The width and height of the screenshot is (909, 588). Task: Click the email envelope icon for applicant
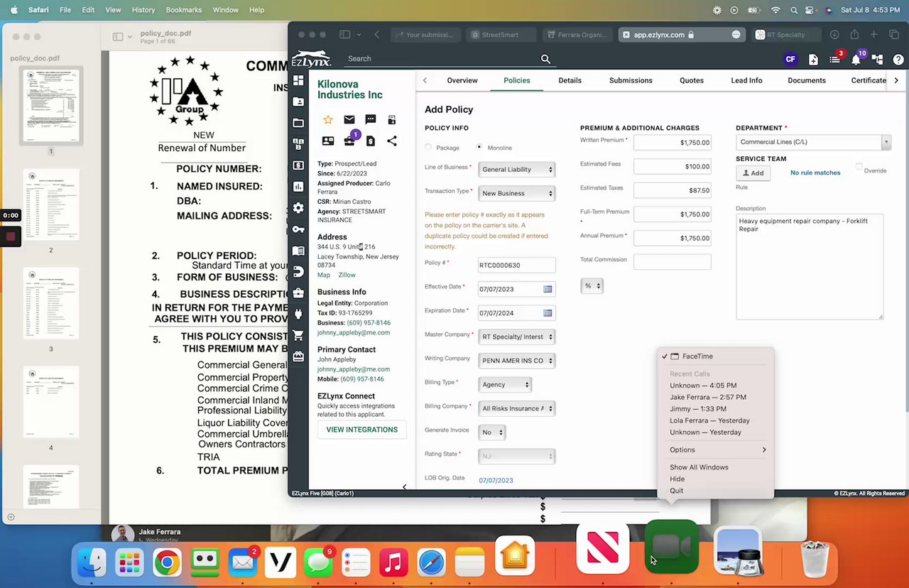[349, 120]
